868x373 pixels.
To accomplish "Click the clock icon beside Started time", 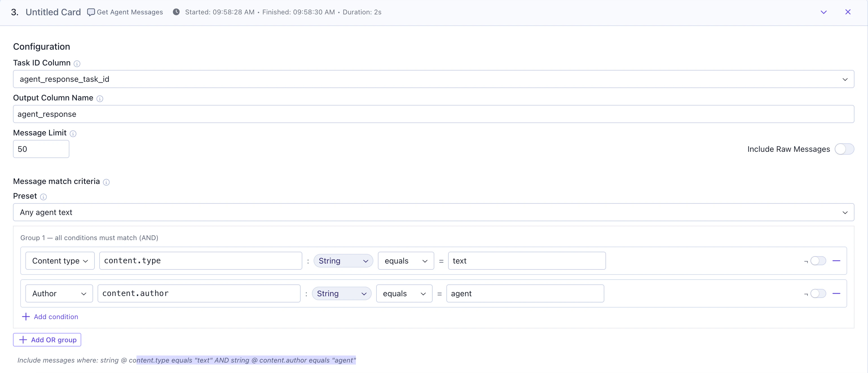I will [176, 12].
